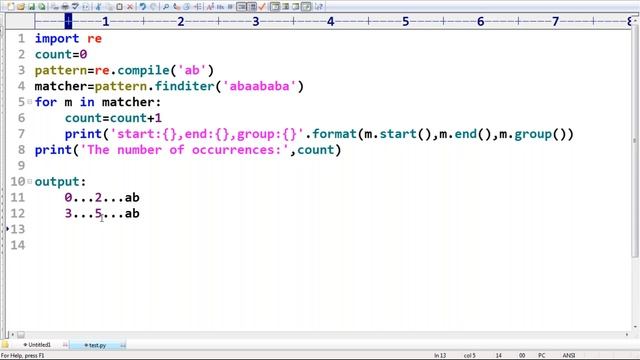Screen dimensions: 640x360
Task: Click the Help icon ending the toolbar
Action: pyautogui.click(x=319, y=7)
